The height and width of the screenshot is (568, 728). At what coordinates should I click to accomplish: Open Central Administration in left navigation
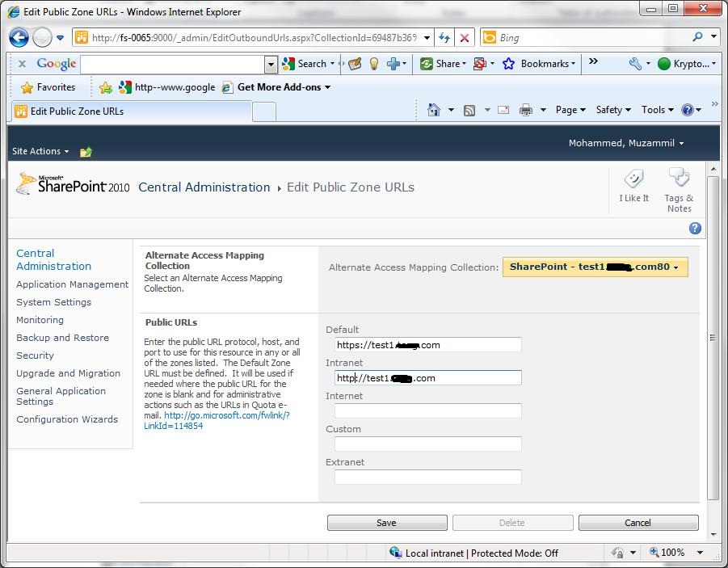(53, 259)
